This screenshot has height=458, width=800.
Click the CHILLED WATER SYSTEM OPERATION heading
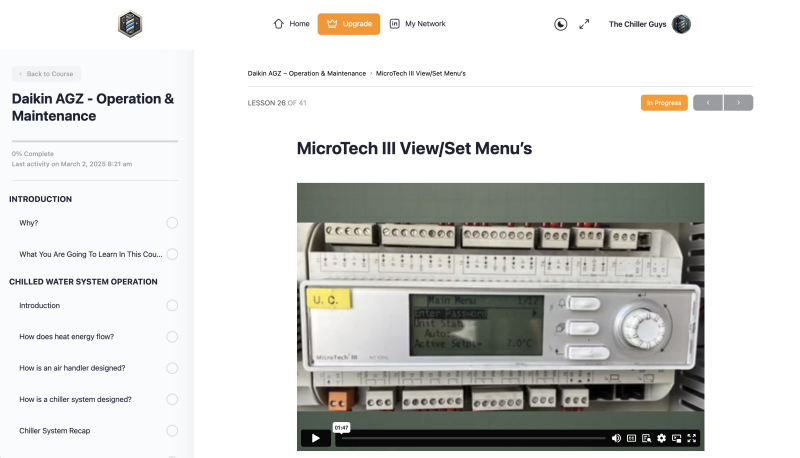coord(83,282)
